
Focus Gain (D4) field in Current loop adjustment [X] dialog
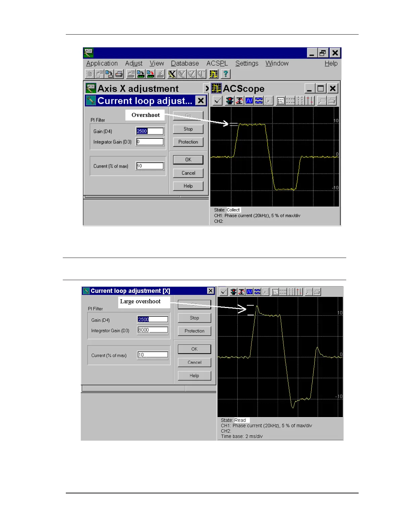pyautogui.click(x=153, y=319)
